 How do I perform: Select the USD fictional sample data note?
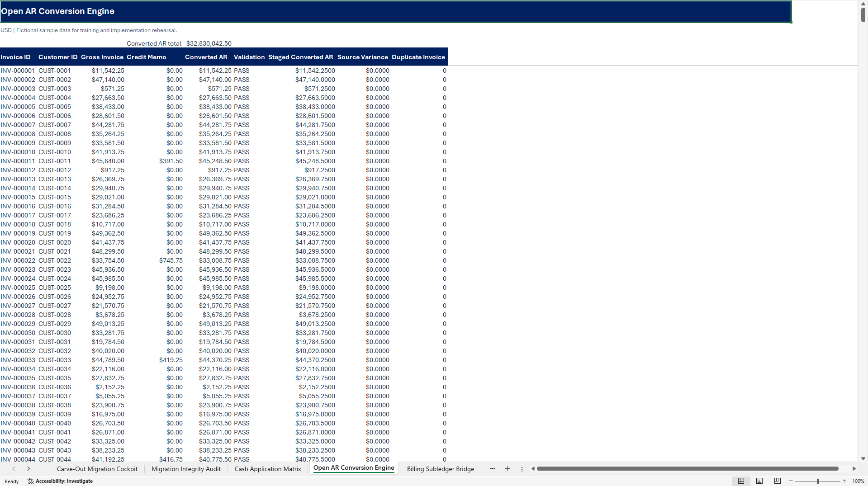[89, 30]
